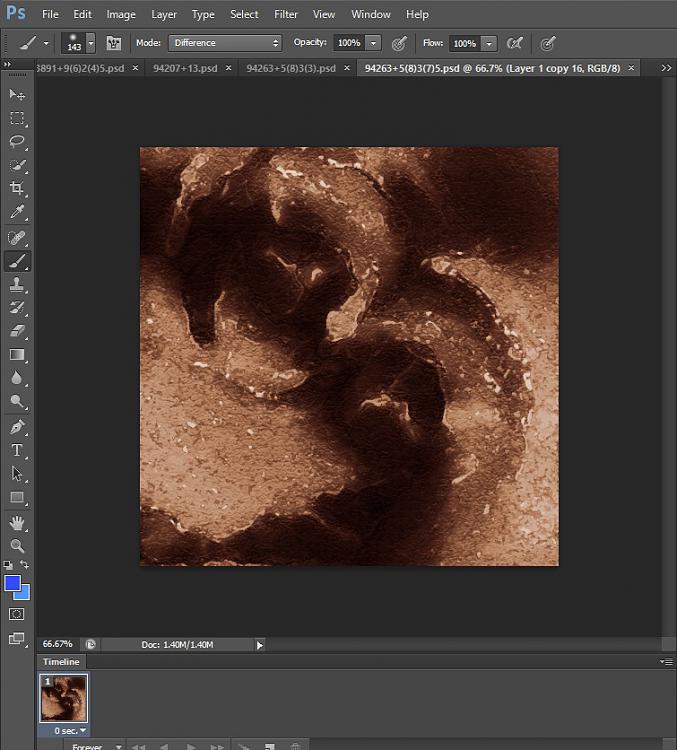Switch to the 94207+13.psd tab
Image resolution: width=677 pixels, height=750 pixels.
pos(185,68)
